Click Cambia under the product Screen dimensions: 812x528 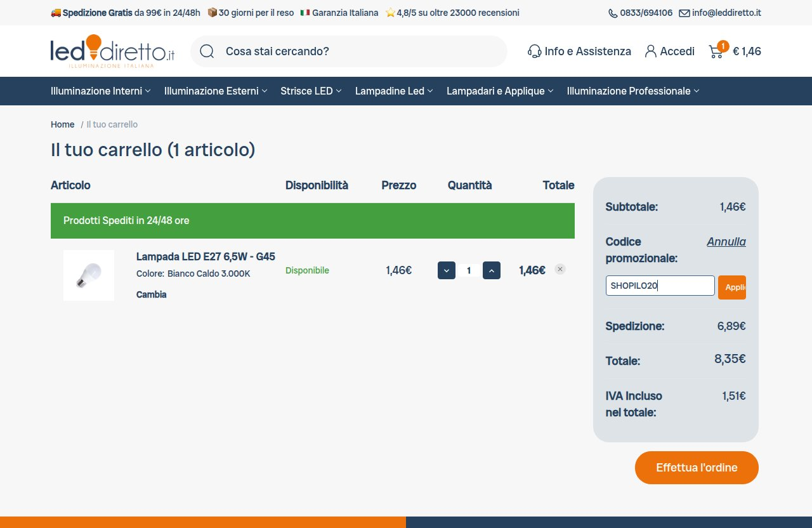152,294
